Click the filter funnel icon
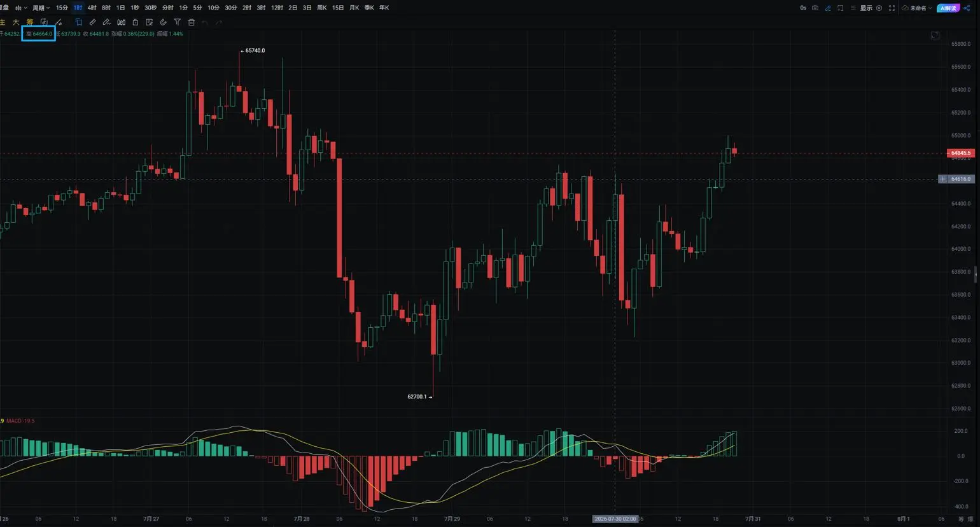 click(x=178, y=22)
